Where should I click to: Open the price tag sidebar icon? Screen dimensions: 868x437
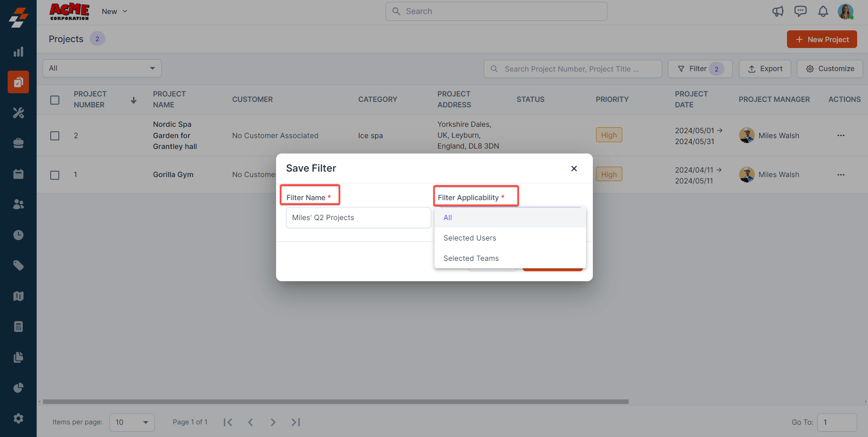tap(18, 265)
